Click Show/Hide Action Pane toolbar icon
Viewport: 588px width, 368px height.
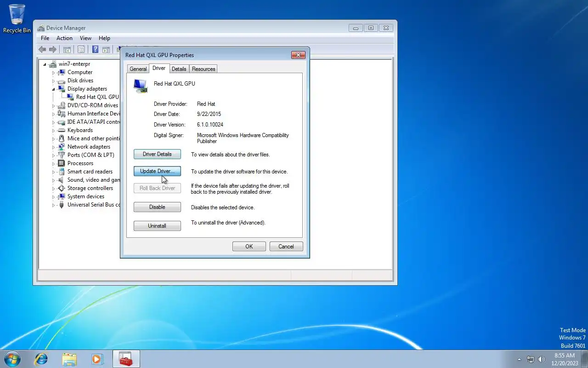[106, 50]
